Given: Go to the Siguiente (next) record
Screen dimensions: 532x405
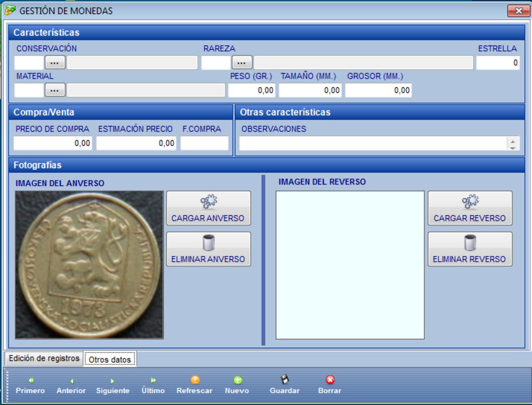Looking at the screenshot, I should pos(112,385).
